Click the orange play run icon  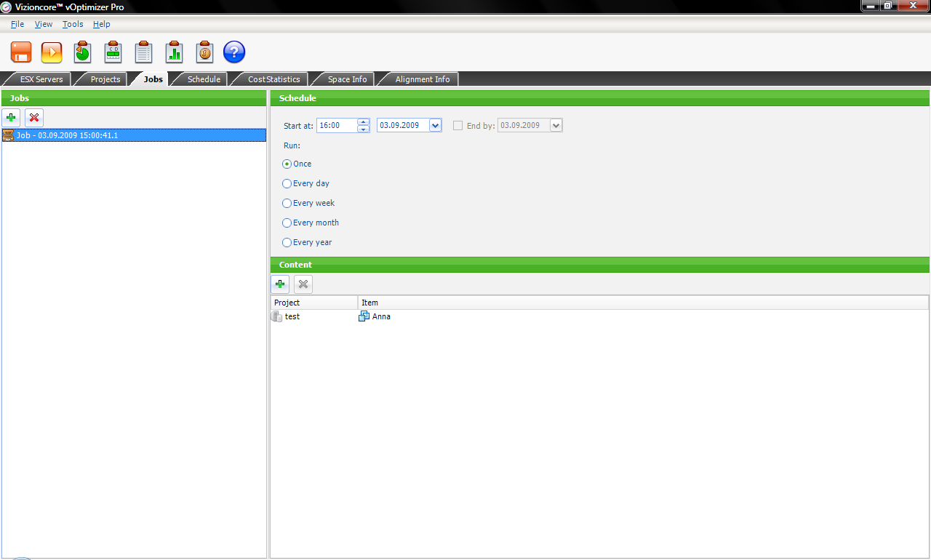[52, 52]
